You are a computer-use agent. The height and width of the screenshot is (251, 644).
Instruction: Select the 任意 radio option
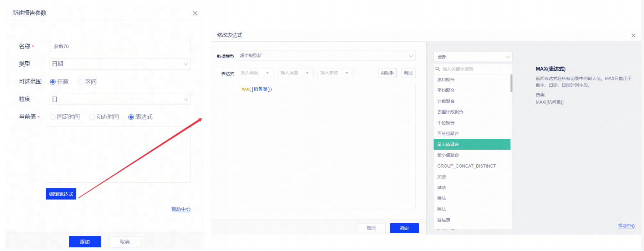(53, 82)
